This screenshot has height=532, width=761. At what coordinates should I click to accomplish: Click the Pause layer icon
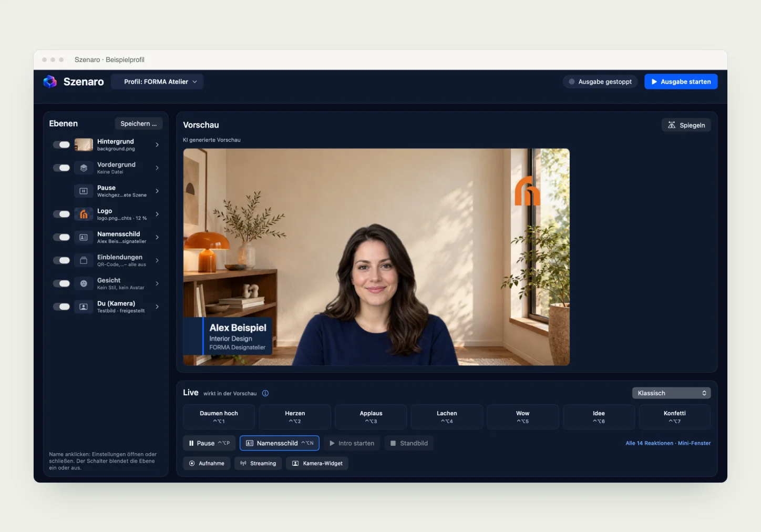tap(84, 191)
